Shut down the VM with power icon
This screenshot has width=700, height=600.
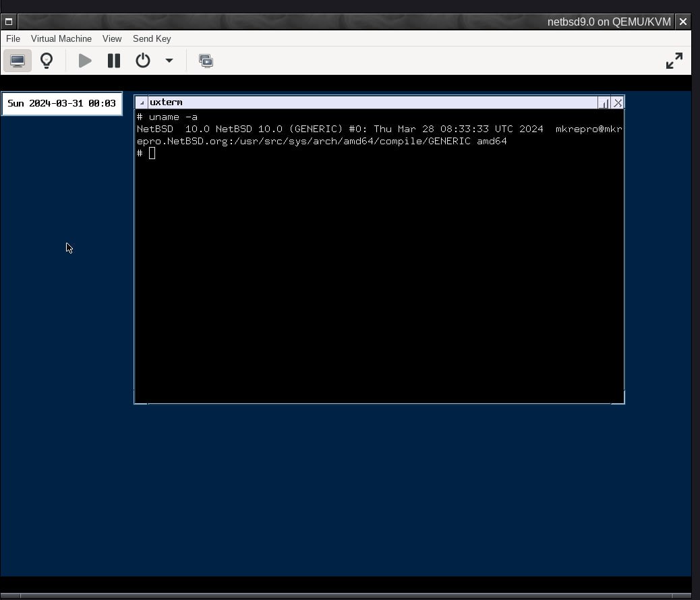pyautogui.click(x=143, y=61)
